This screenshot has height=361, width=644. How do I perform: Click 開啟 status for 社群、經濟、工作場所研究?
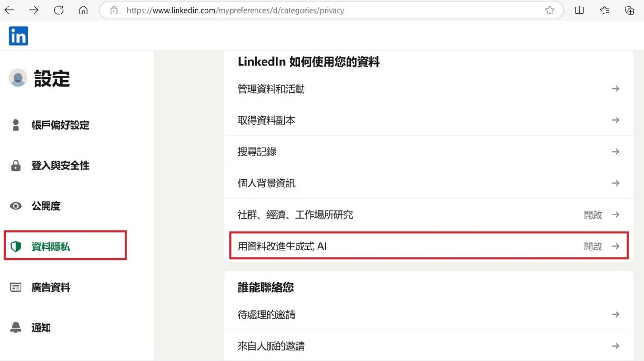[593, 215]
